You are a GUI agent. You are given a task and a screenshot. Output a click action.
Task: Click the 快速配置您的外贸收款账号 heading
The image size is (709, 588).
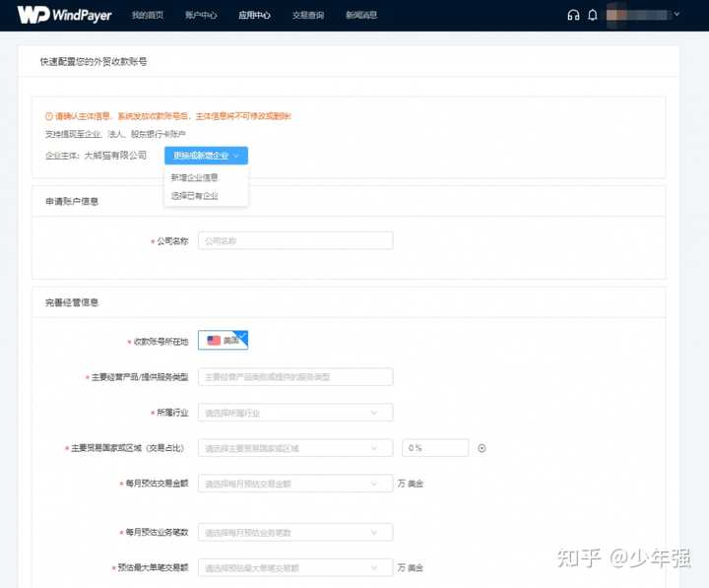(x=94, y=61)
